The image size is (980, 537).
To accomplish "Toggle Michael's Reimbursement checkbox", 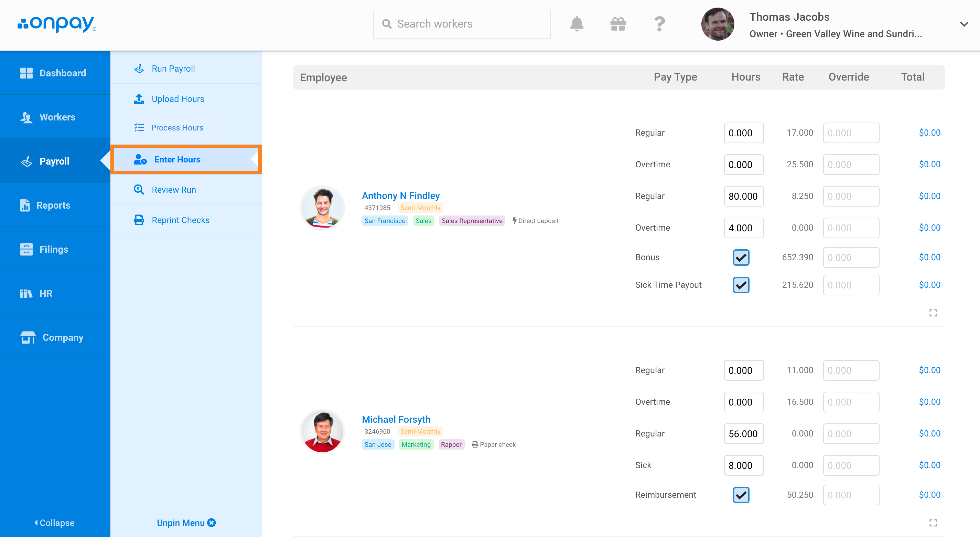I will pyautogui.click(x=741, y=495).
